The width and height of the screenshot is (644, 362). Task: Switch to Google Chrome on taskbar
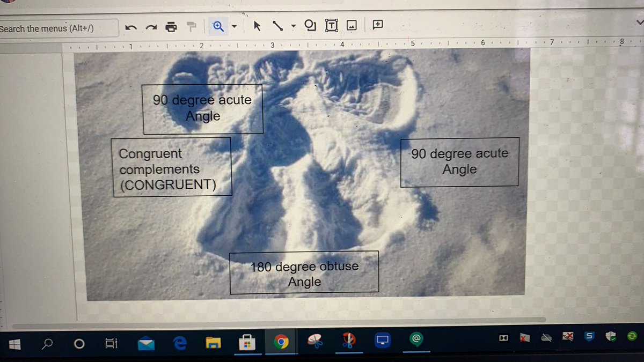[281, 342]
